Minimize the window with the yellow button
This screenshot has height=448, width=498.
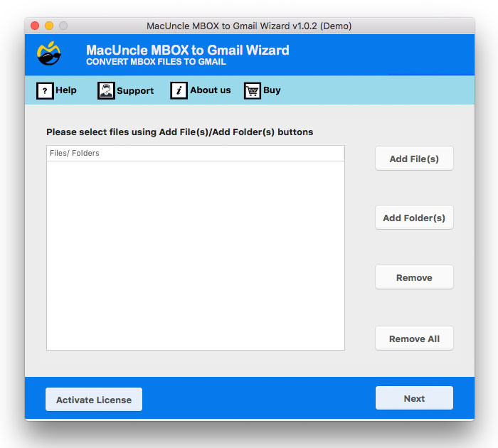pyautogui.click(x=49, y=26)
